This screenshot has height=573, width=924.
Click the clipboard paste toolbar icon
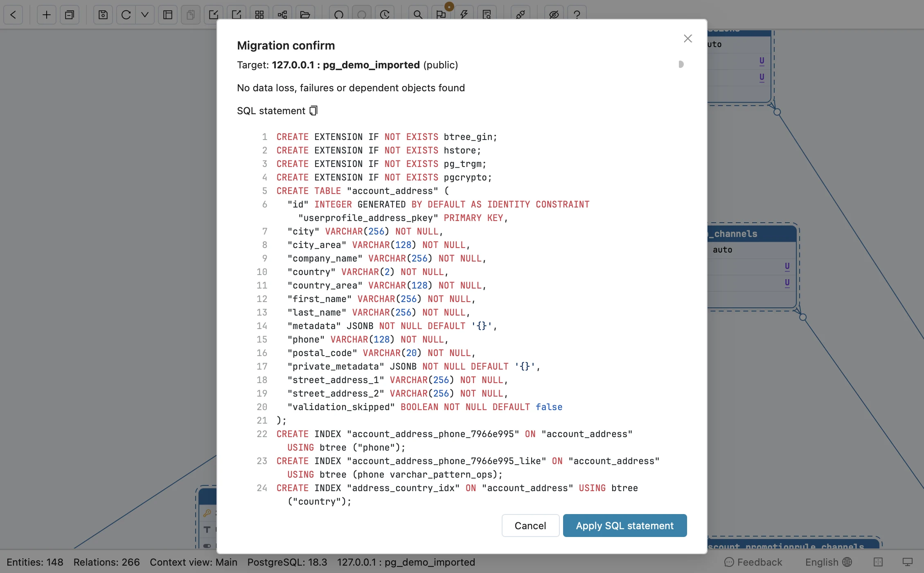coord(191,15)
